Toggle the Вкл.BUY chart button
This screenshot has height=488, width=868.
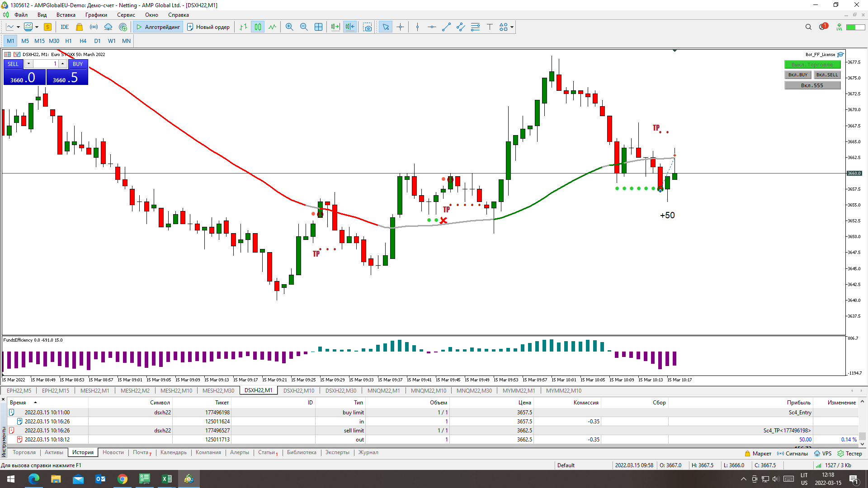tap(797, 75)
